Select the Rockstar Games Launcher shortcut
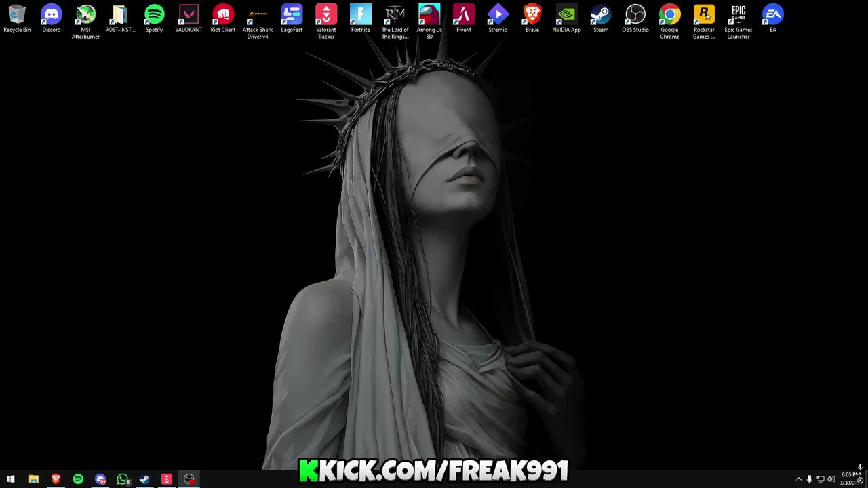The image size is (868, 488). tap(704, 22)
